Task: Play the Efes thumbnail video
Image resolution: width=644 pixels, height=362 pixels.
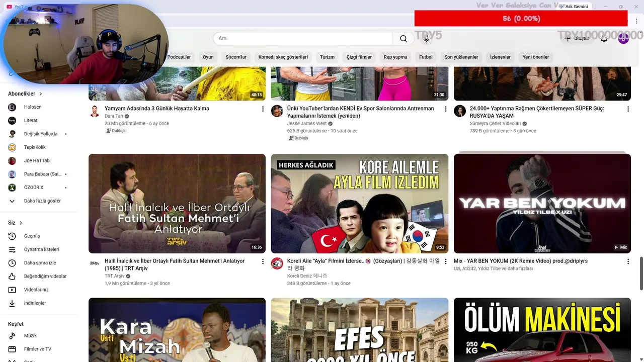Action: (360, 330)
